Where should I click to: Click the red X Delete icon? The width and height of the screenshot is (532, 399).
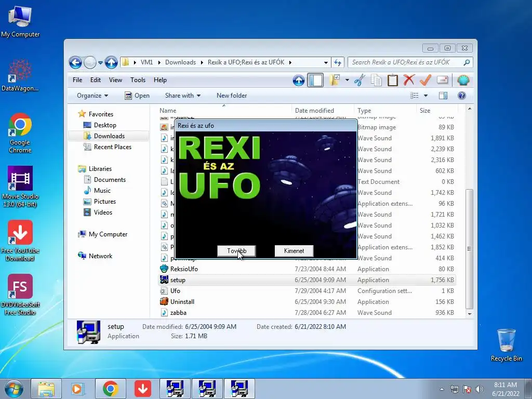409,81
